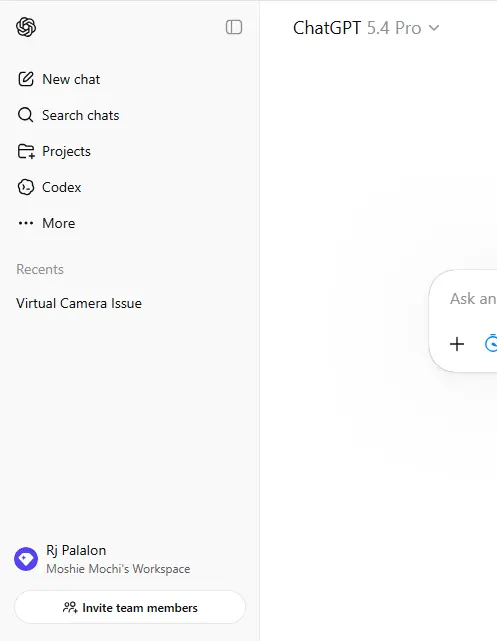Click the New chat pencil icon
Image resolution: width=497 pixels, height=641 pixels.
pyautogui.click(x=26, y=79)
